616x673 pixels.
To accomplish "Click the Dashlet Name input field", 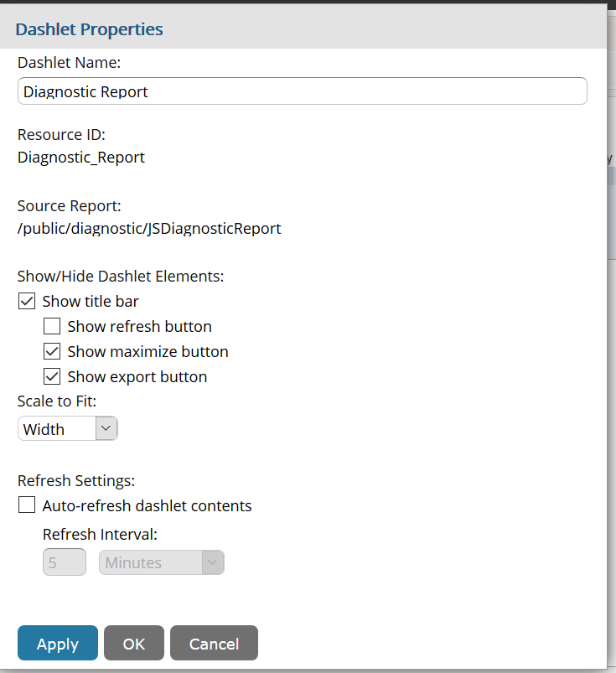I will click(x=303, y=91).
